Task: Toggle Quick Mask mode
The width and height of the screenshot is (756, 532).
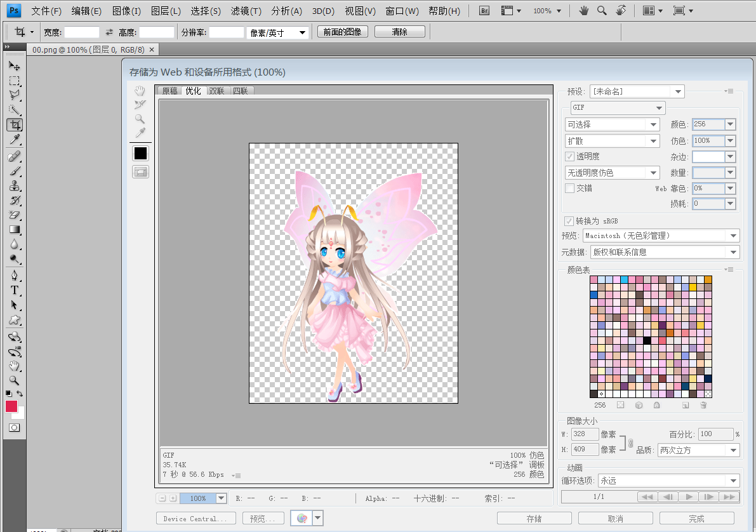Action: click(15, 428)
